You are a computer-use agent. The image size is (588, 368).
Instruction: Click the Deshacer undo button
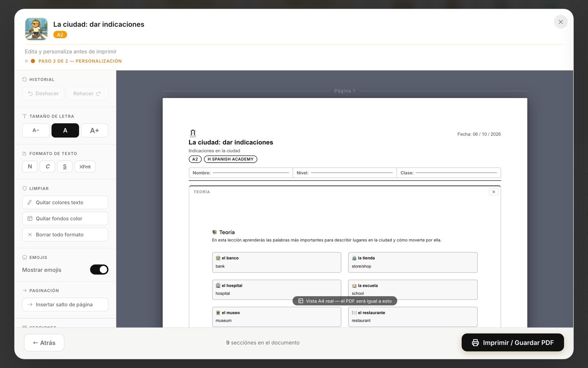pos(43,93)
